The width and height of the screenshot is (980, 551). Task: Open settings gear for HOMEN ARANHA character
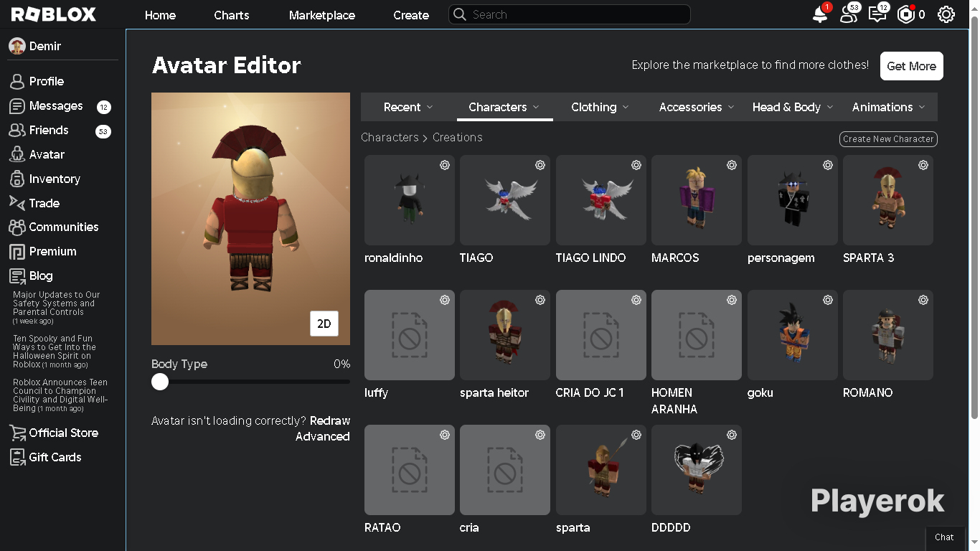tap(732, 300)
